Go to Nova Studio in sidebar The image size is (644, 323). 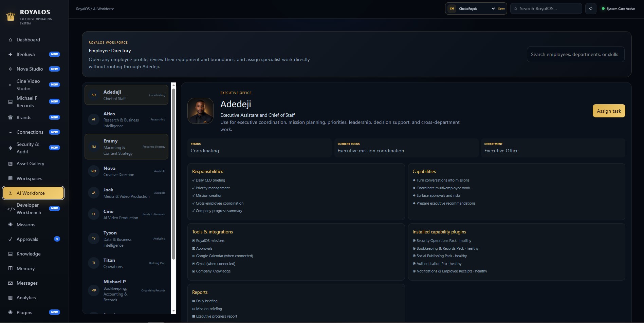(33, 69)
